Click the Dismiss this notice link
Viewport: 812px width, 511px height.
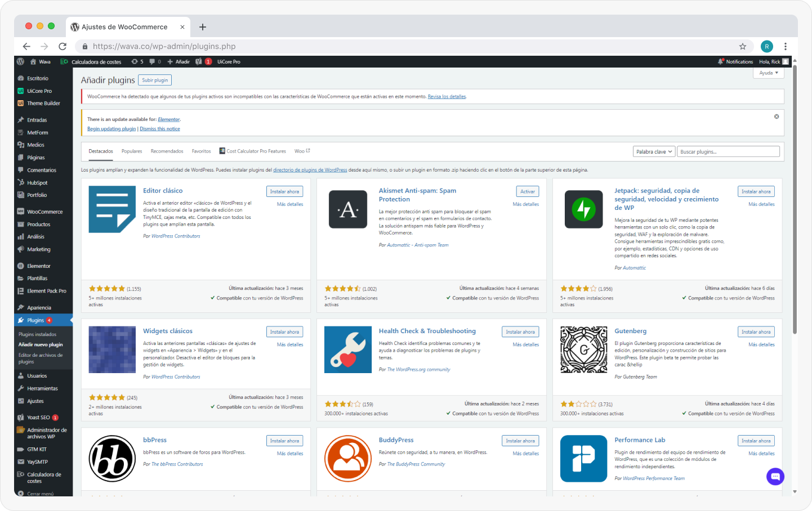pyautogui.click(x=160, y=129)
